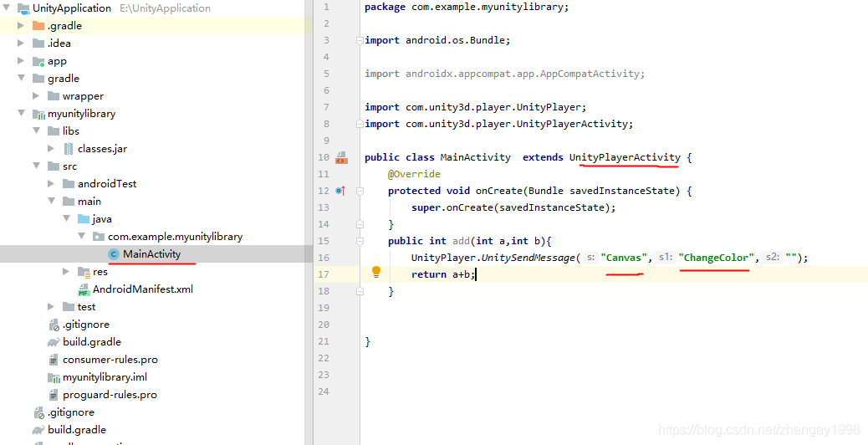Click the "ChangeColor" string argument
This screenshot has height=445, width=868.
pyautogui.click(x=717, y=258)
